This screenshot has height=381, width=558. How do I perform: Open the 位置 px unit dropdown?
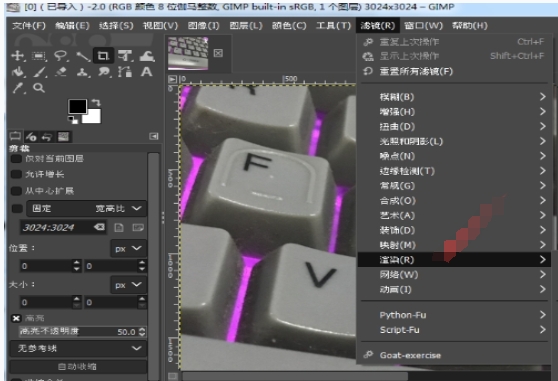click(128, 248)
